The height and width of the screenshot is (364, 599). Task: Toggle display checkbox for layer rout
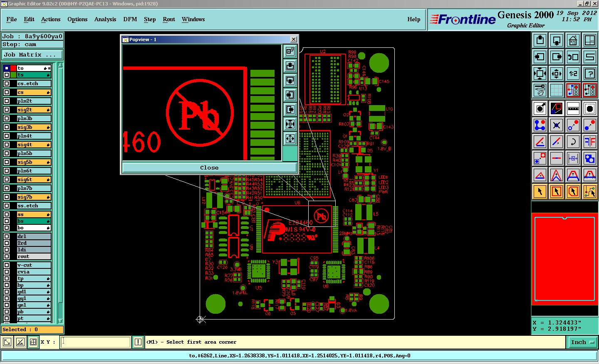pyautogui.click(x=7, y=256)
